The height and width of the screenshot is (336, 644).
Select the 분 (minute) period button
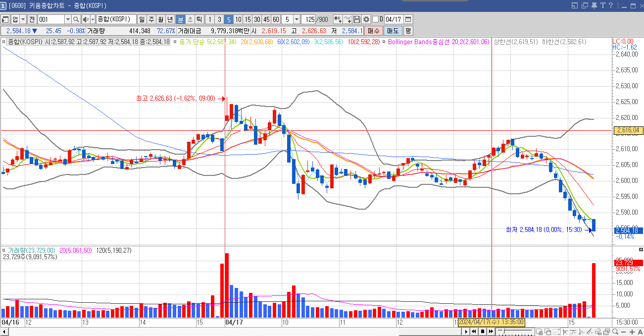click(181, 19)
